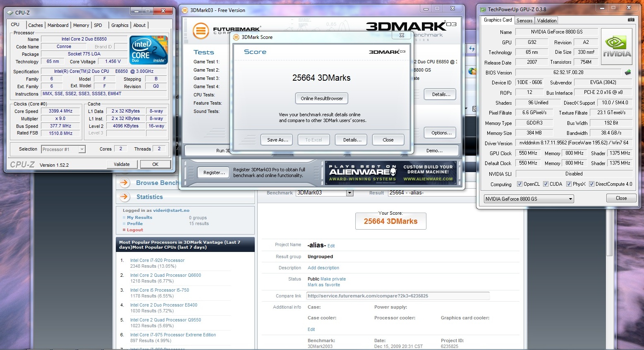Toggle the PhysX checkbox in GPU-Z

(x=569, y=184)
